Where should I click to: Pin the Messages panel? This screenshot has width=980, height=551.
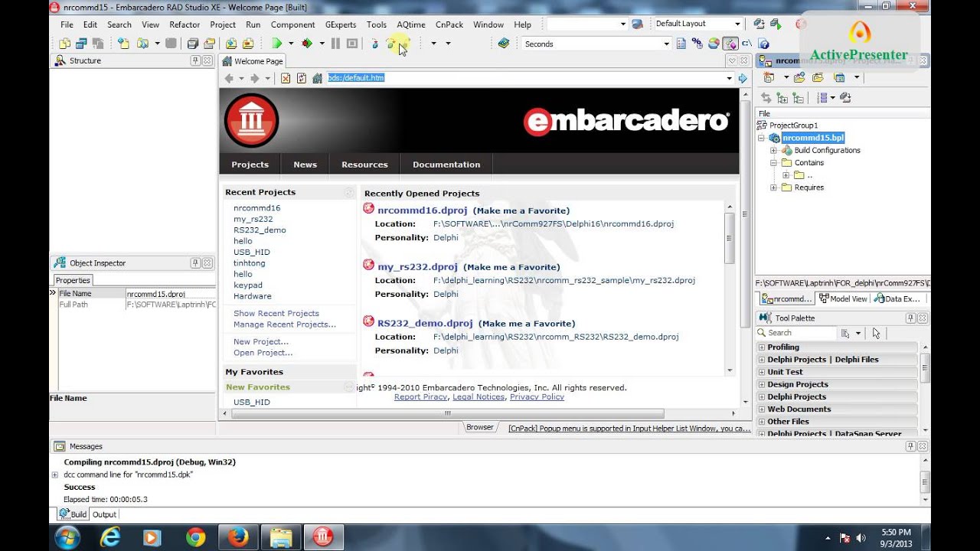coord(911,446)
